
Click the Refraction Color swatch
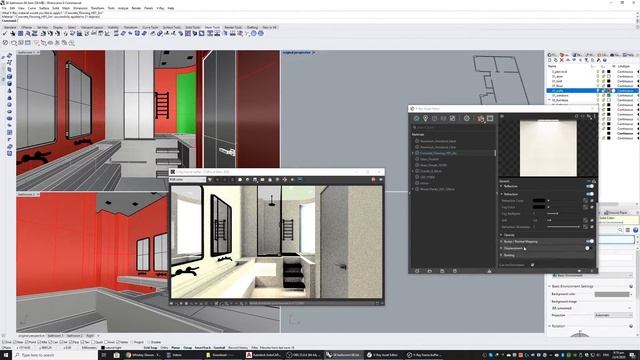539,200
